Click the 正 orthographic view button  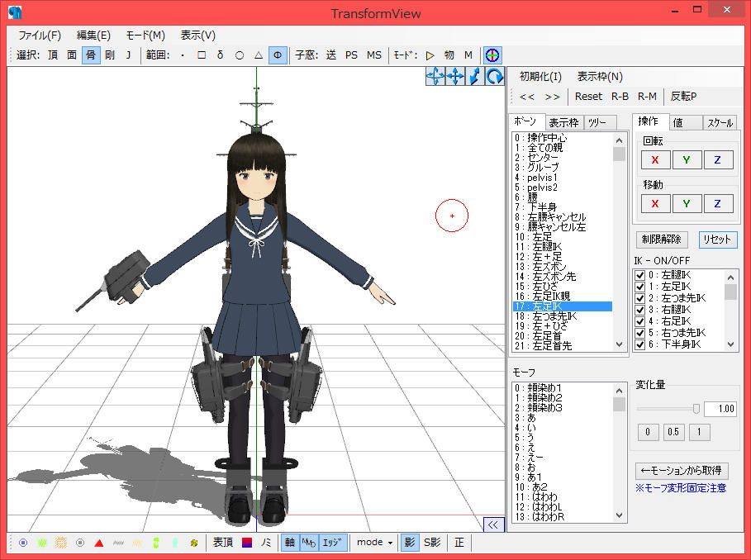point(459,543)
